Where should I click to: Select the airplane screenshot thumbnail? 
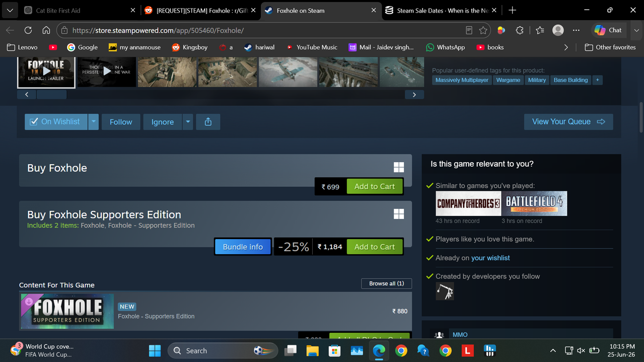(288, 71)
